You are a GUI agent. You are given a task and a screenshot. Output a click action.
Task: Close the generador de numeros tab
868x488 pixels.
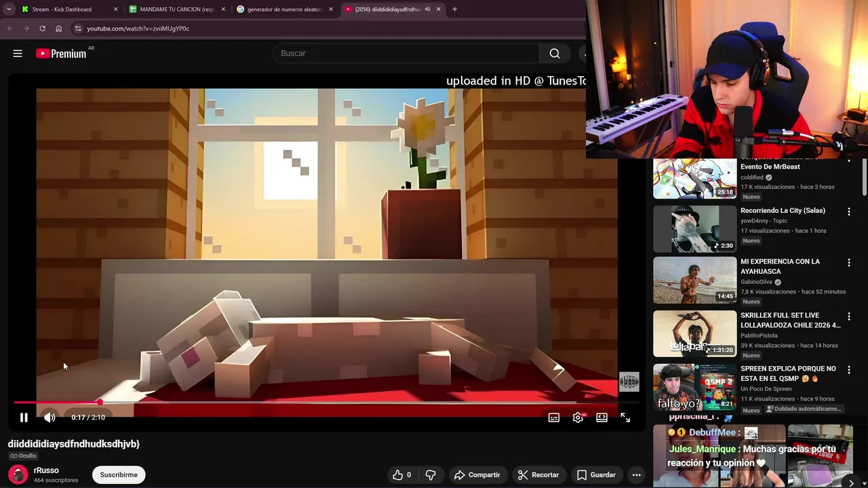click(331, 9)
